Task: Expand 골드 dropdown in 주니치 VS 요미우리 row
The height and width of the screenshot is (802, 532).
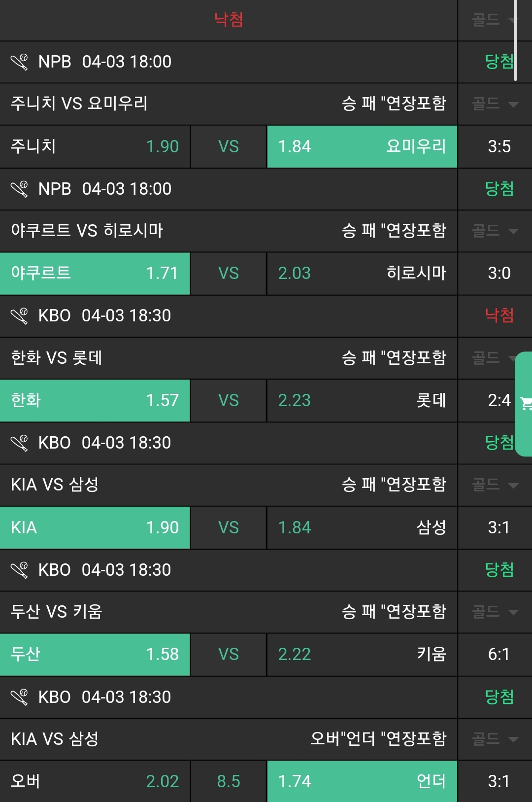Action: (x=495, y=104)
